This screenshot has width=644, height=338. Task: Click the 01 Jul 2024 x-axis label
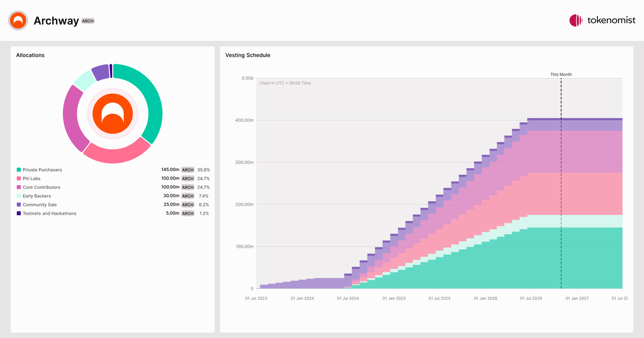point(348,298)
